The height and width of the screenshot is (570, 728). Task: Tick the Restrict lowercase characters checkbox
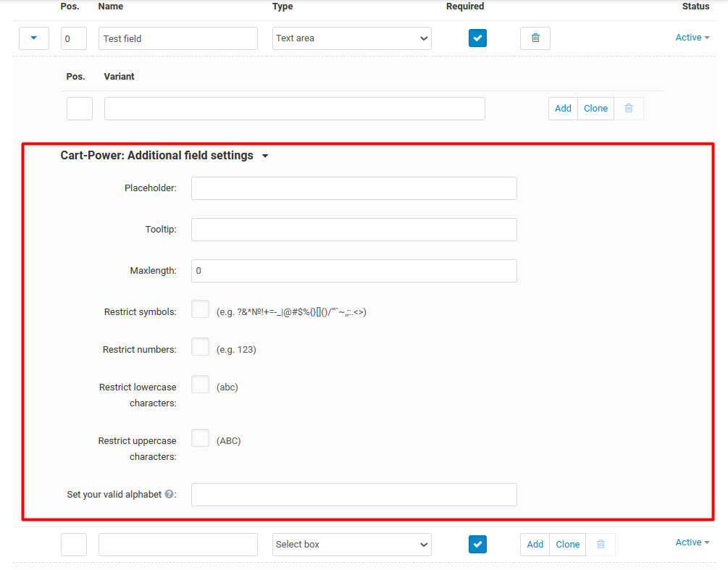200,385
